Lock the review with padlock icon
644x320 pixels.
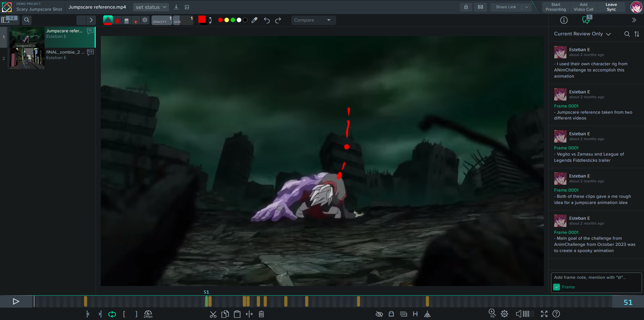pos(466,7)
